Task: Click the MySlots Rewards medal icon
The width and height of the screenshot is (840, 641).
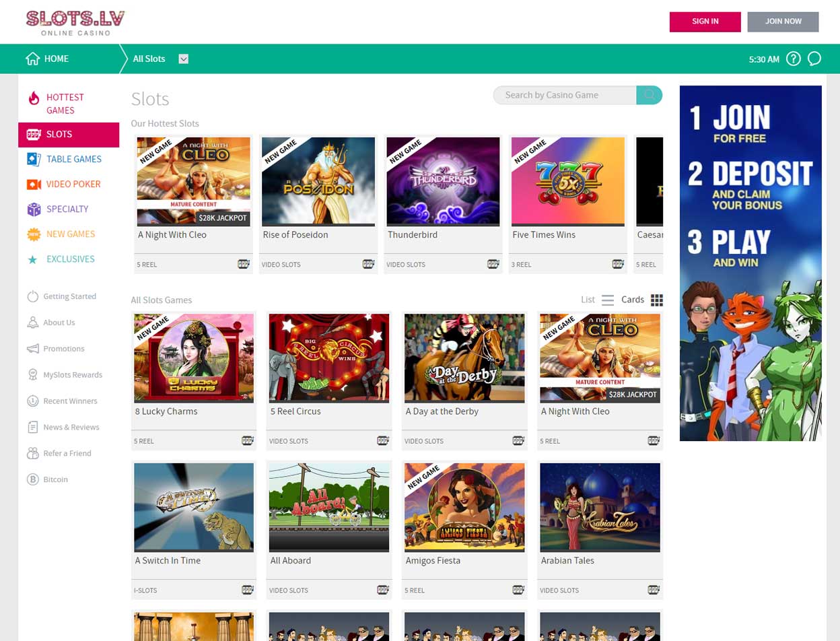Action: (x=32, y=375)
